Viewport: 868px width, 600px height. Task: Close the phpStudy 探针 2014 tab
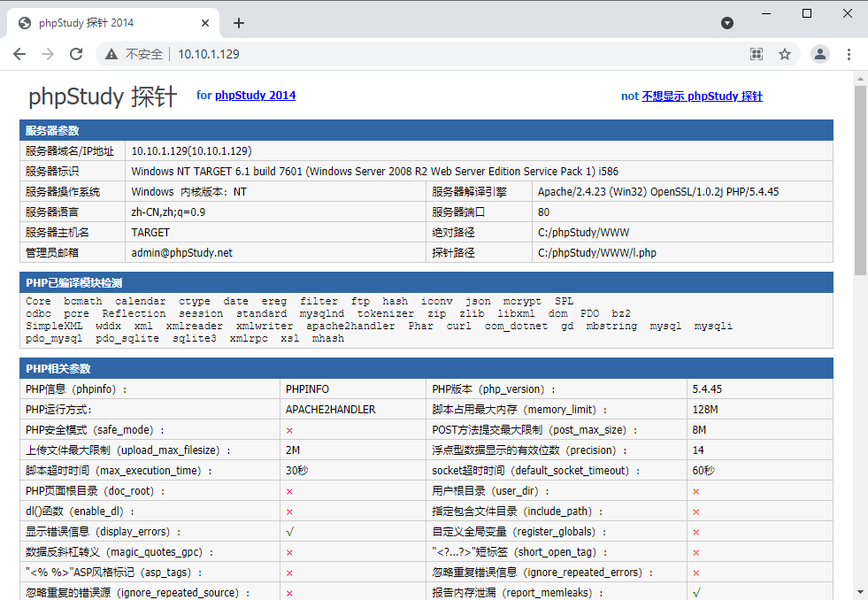click(x=204, y=23)
